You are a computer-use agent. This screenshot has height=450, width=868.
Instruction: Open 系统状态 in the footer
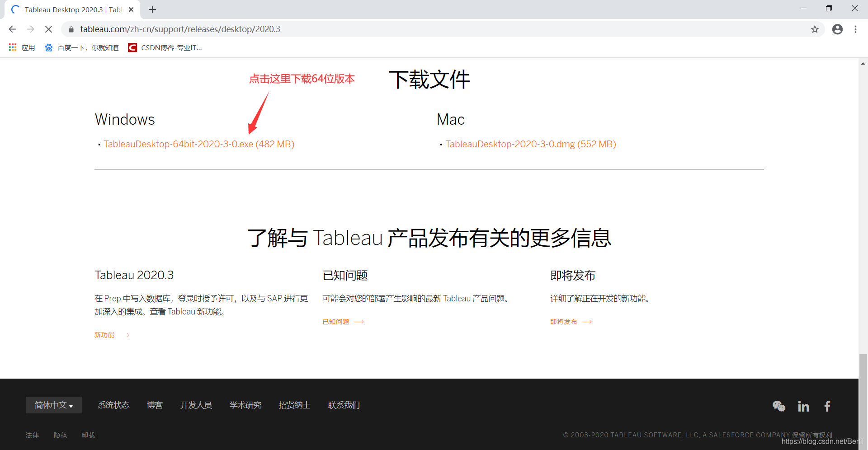coord(113,405)
